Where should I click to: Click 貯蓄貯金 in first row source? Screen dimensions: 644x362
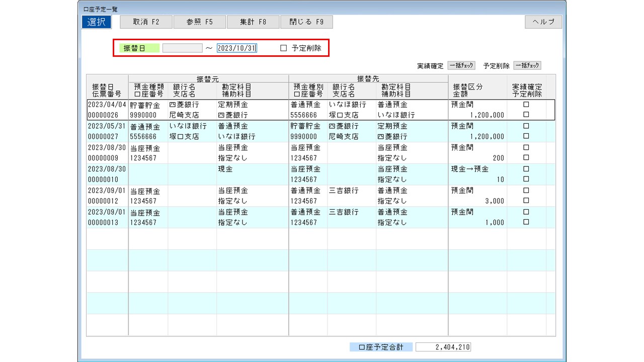click(145, 106)
